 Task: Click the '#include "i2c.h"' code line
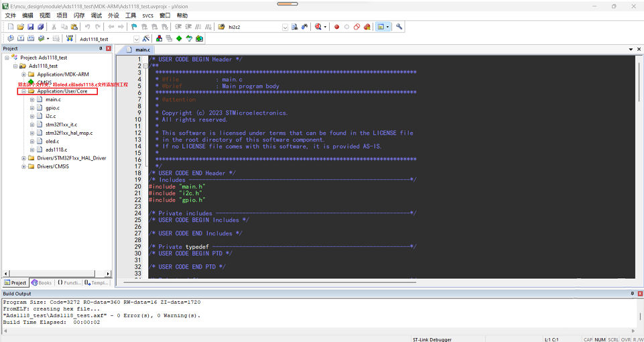tap(176, 193)
